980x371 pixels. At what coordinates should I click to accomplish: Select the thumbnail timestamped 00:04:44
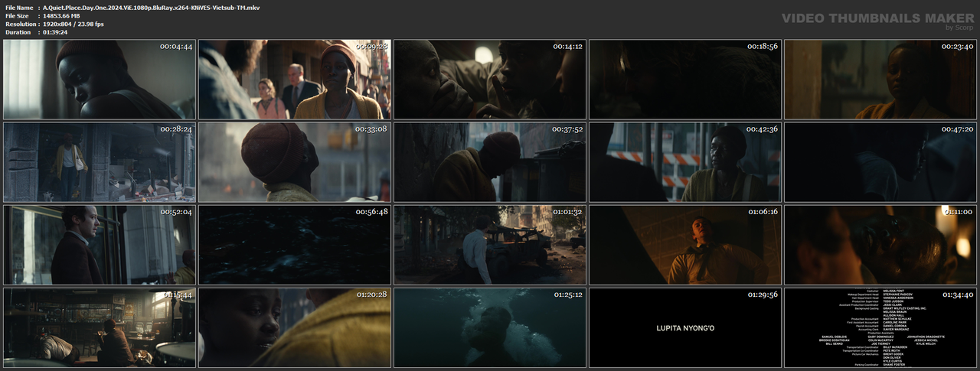point(100,80)
